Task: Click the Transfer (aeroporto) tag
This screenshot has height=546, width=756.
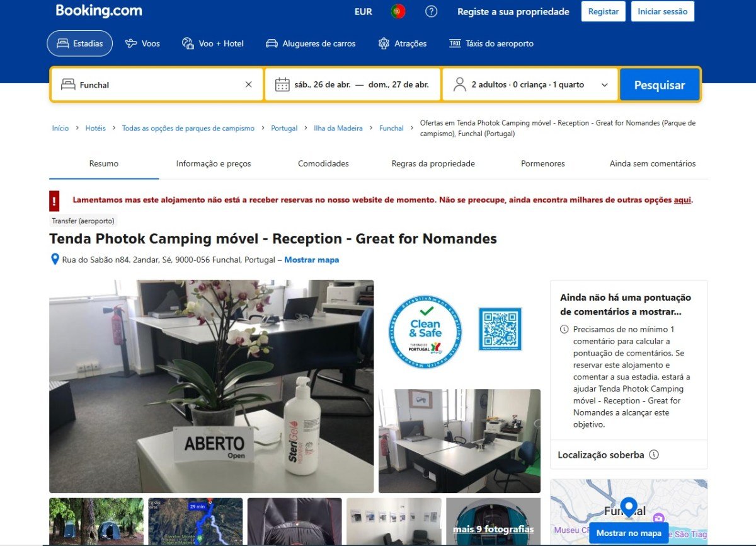Action: [x=83, y=221]
